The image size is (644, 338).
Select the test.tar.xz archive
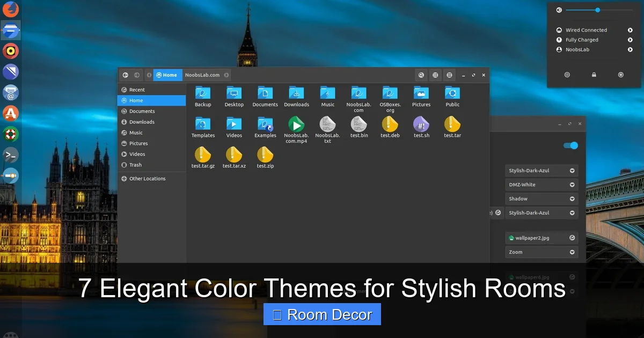point(234,158)
